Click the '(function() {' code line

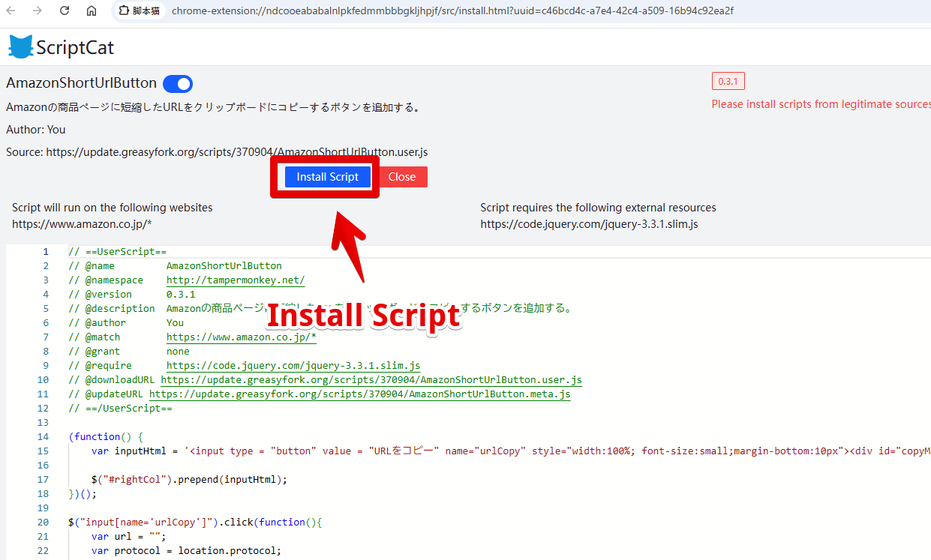click(x=105, y=437)
